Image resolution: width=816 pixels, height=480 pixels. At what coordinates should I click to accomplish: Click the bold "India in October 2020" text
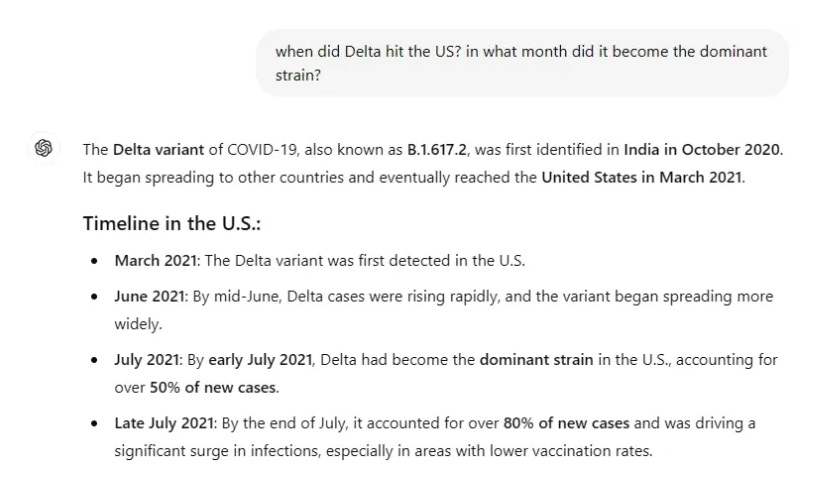(702, 150)
